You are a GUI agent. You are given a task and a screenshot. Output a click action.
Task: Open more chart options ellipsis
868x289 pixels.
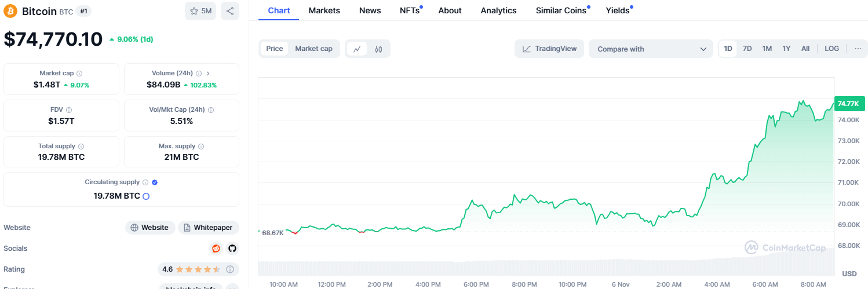858,49
